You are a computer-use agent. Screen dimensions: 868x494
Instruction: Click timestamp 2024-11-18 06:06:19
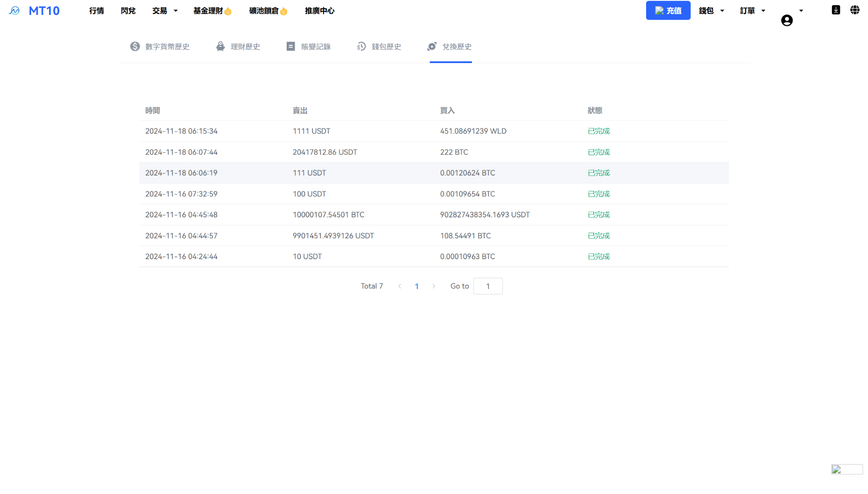[x=181, y=173]
